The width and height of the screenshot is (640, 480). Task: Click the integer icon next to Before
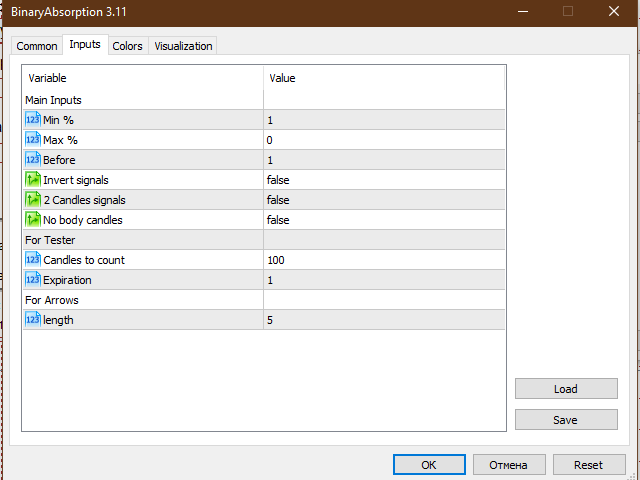click(x=32, y=160)
